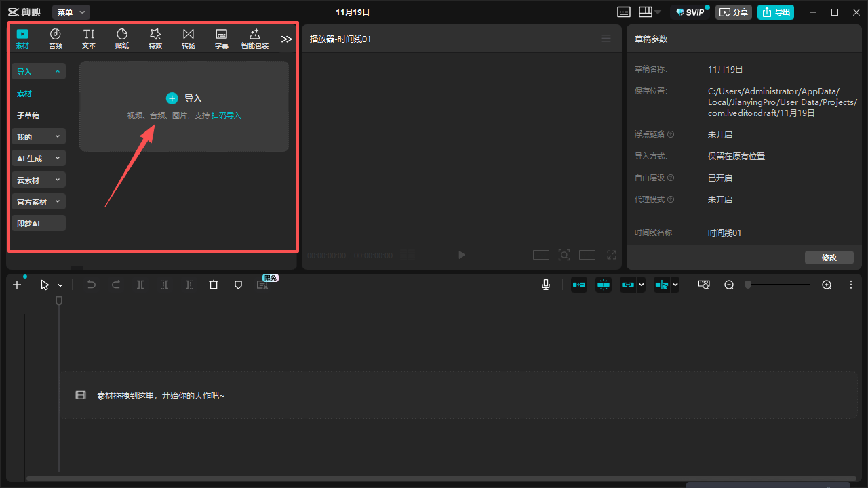Expand the 云素材 sidebar section
The image size is (868, 488).
point(39,180)
